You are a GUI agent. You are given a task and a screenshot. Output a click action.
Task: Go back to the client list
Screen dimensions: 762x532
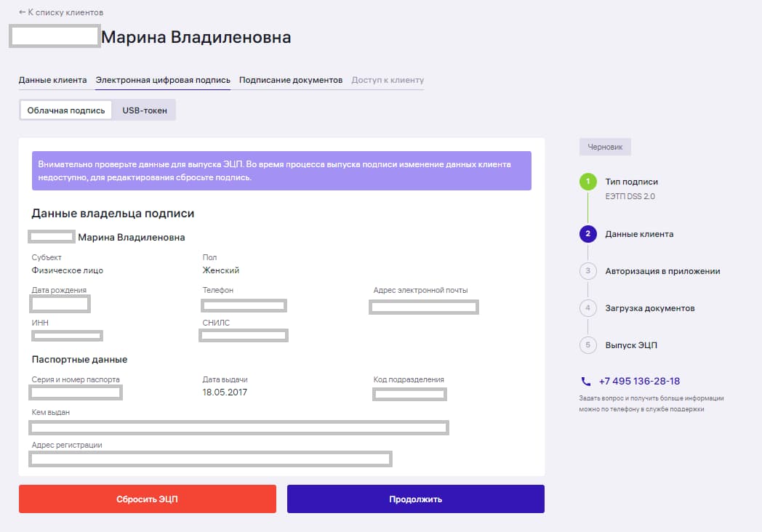click(x=61, y=12)
